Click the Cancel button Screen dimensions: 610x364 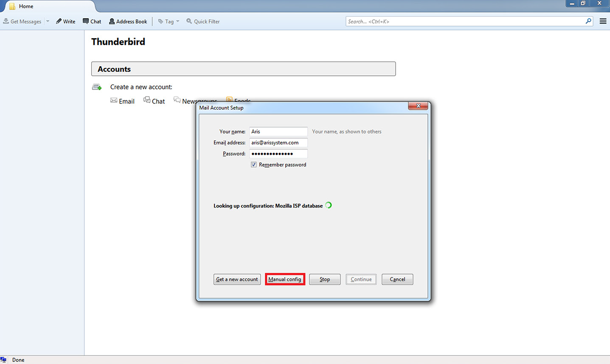397,279
